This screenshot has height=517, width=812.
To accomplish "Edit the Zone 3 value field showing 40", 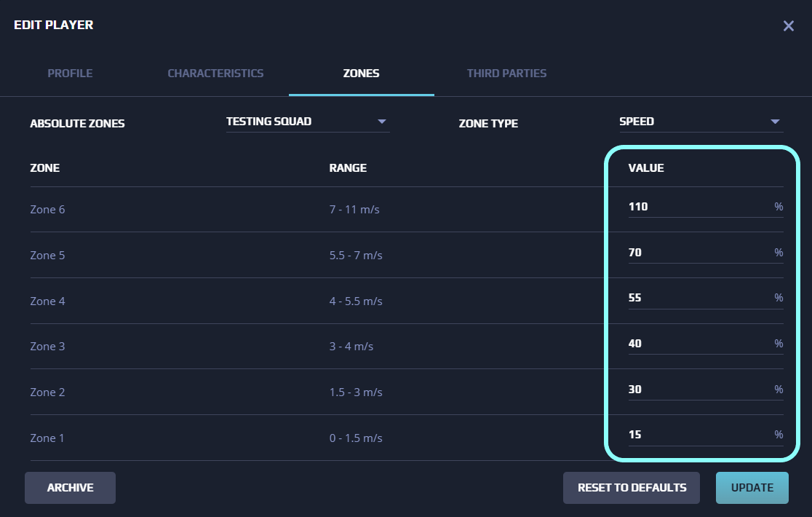I will tap(705, 344).
